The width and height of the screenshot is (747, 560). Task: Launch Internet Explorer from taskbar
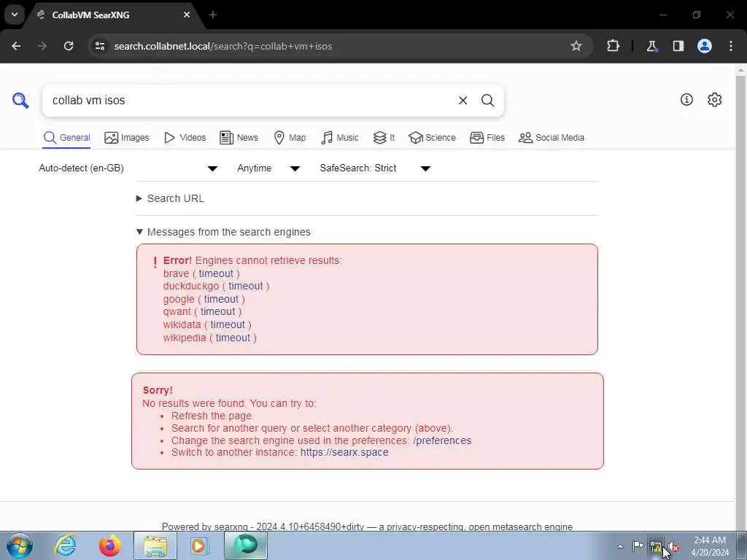(65, 545)
